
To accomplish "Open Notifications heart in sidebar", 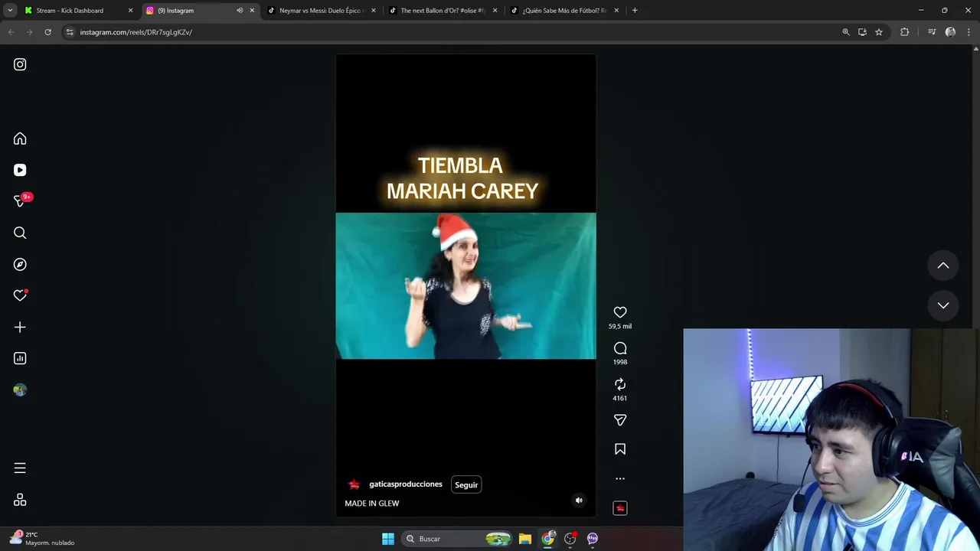I will click(20, 295).
